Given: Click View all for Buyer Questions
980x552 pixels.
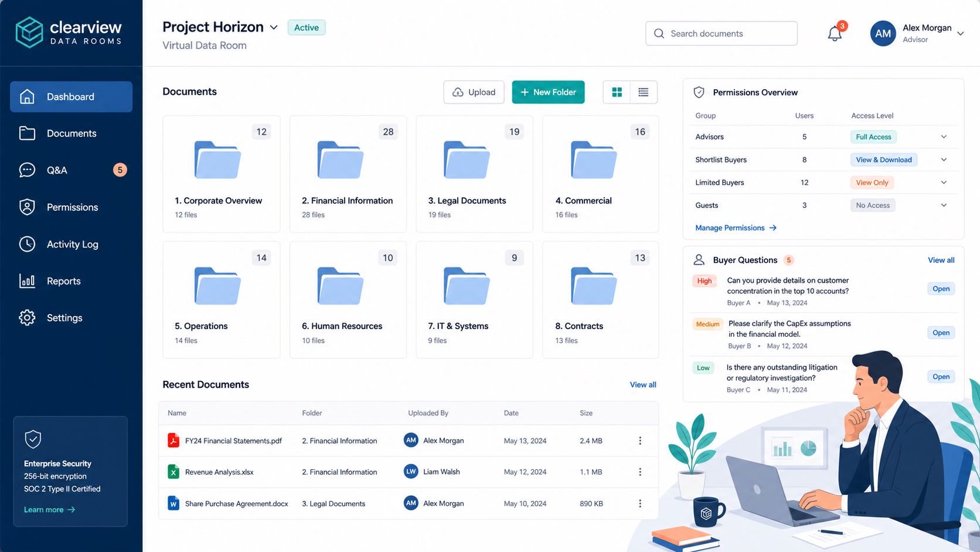Looking at the screenshot, I should point(941,260).
